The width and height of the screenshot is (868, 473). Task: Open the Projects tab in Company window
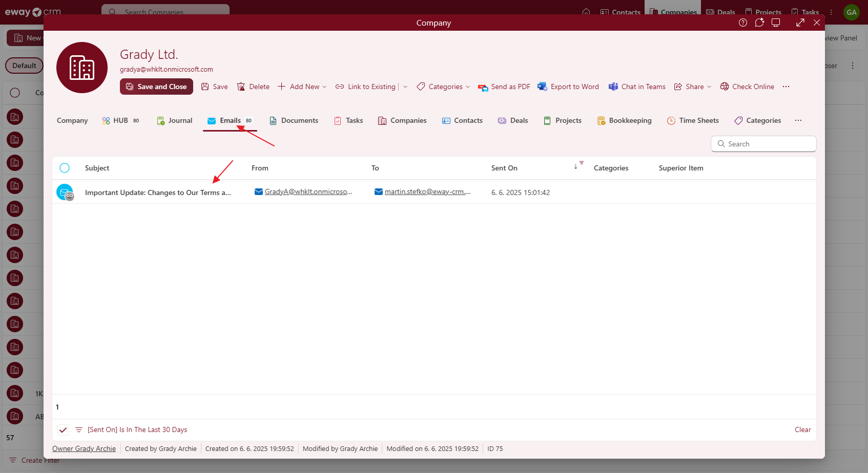pos(563,120)
